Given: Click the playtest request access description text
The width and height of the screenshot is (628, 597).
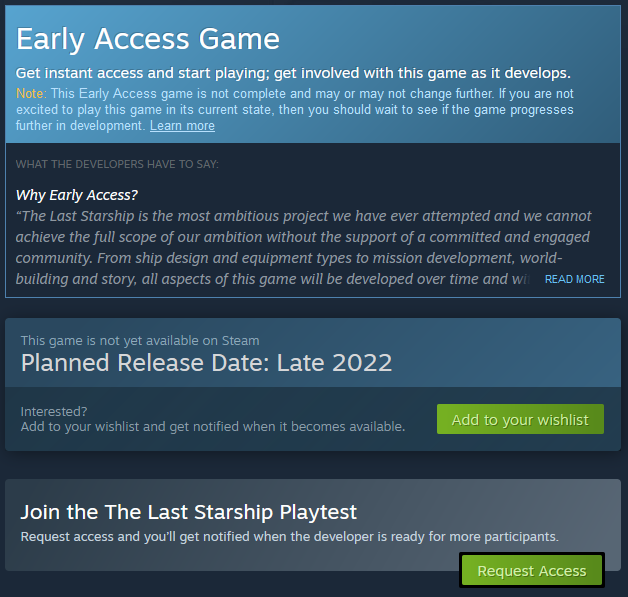Looking at the screenshot, I should tap(289, 537).
